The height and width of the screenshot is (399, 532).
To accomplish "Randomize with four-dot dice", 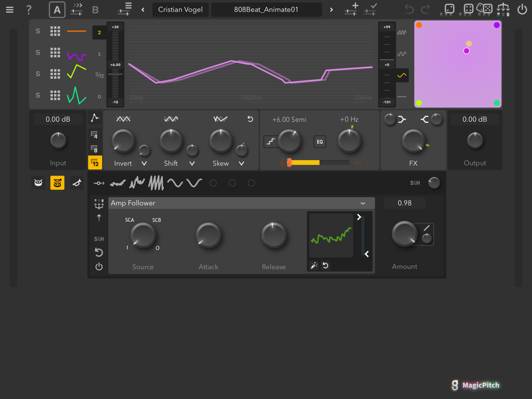I will [468, 9].
